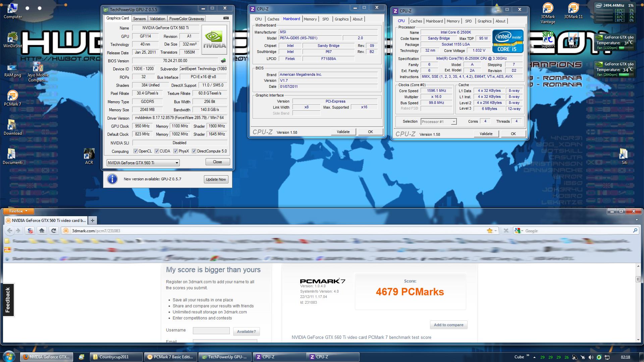Launch the ACR desktop shortcut
Viewport: 644px width, 362px height.
pyautogui.click(x=89, y=157)
